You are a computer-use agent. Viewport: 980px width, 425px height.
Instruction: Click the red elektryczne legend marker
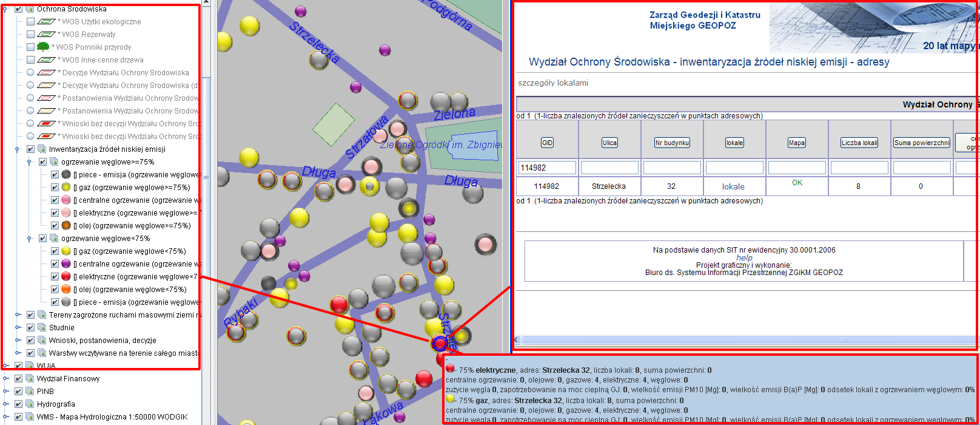66,277
